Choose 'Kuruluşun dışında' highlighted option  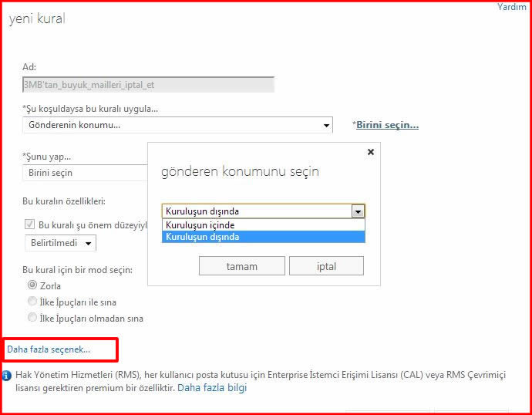point(202,237)
